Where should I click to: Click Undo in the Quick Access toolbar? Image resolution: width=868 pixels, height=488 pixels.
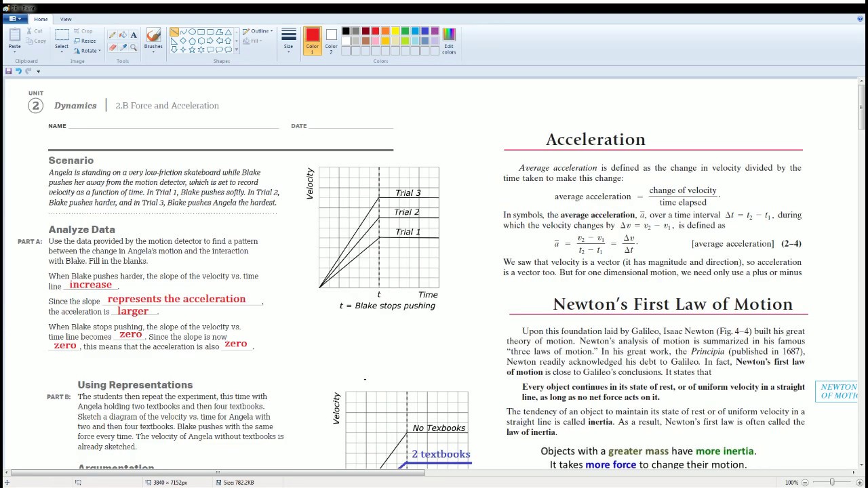click(x=18, y=70)
